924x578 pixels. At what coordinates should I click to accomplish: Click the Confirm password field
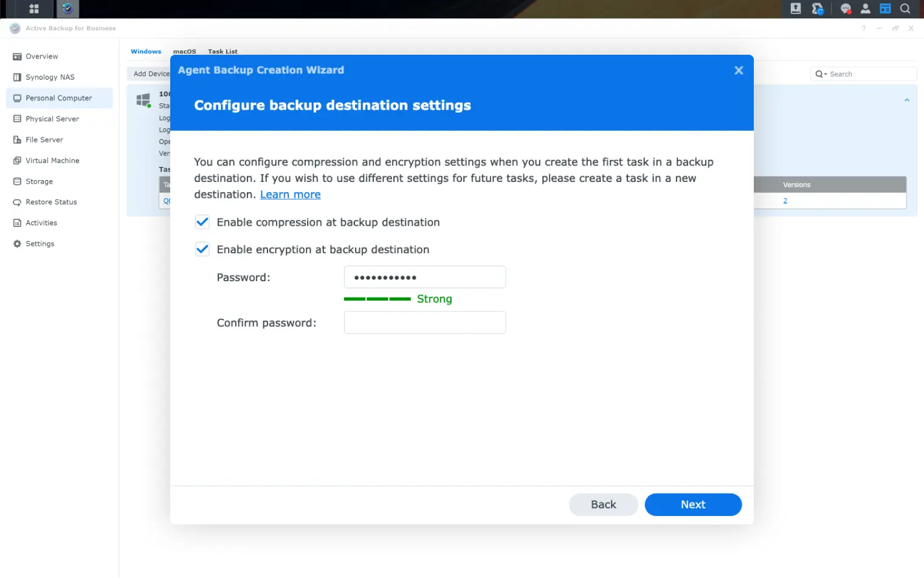click(425, 322)
